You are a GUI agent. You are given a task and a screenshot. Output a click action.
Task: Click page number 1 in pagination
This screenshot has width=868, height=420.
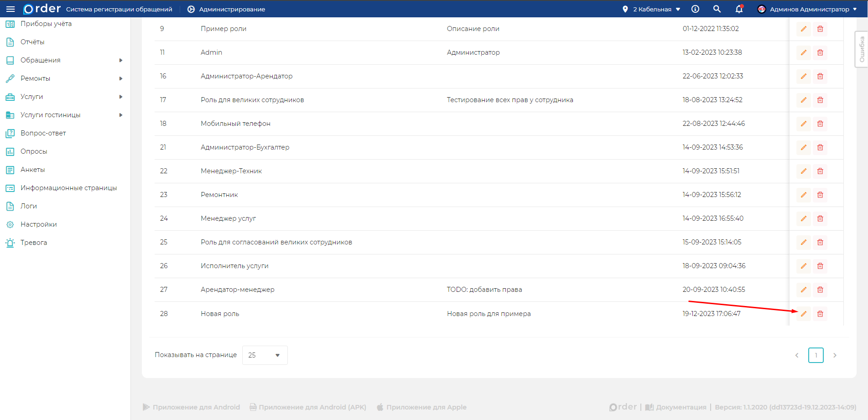(x=816, y=355)
